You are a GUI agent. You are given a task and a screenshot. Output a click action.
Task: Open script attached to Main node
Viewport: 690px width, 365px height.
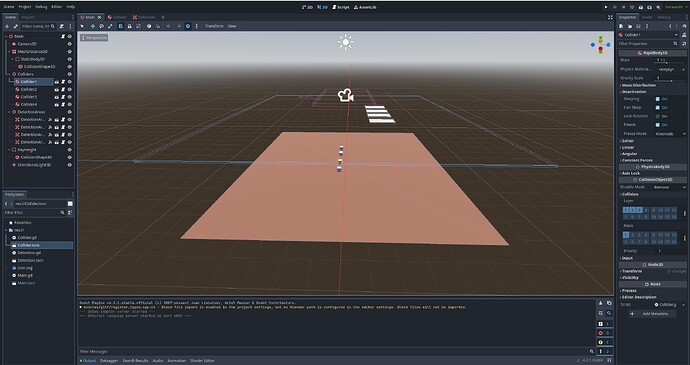coord(63,37)
